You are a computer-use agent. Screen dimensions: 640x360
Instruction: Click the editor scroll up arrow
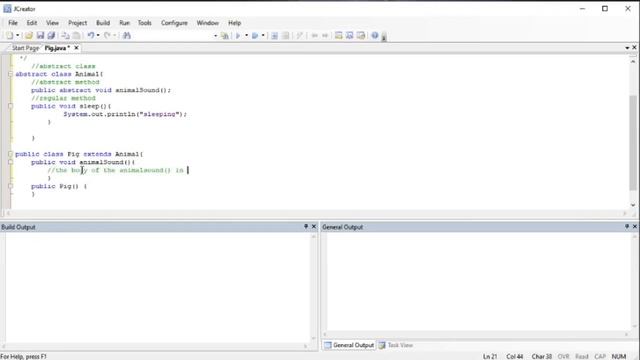(633, 62)
